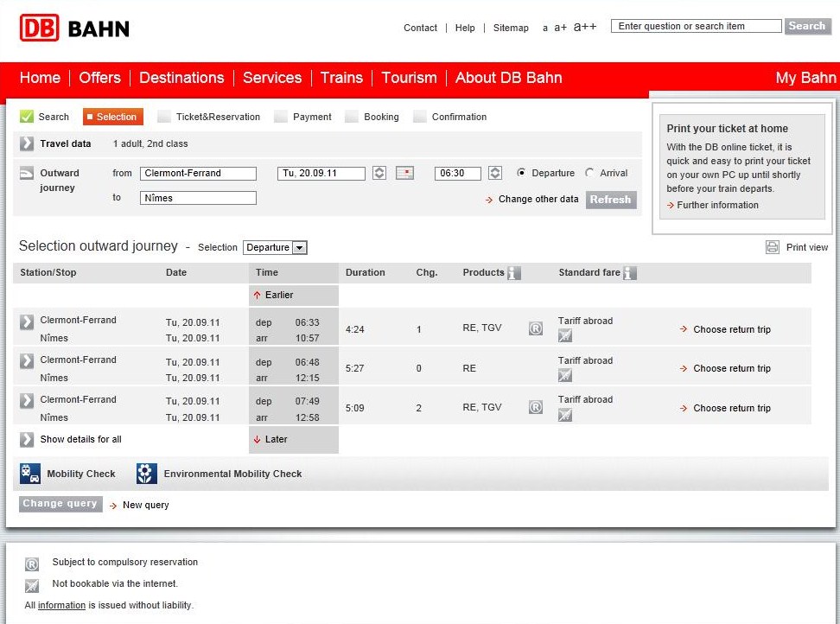This screenshot has width=840, height=624.
Task: Expand Show details for all
Action: tap(26, 439)
